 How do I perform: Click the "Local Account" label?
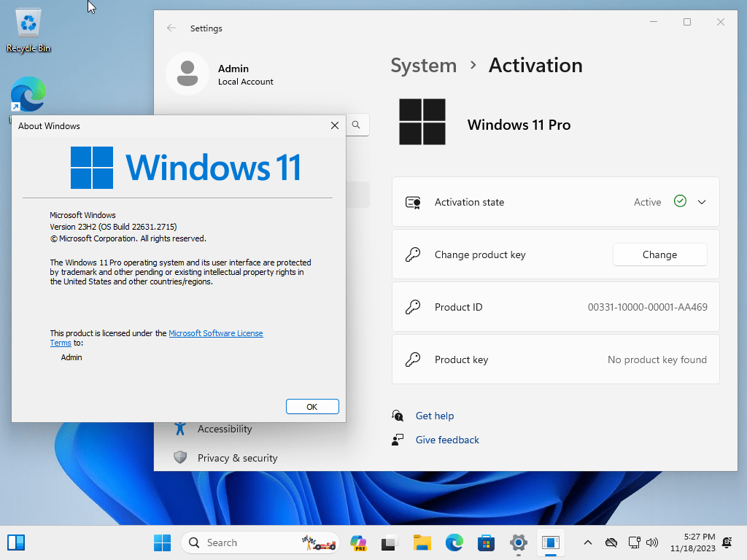tap(246, 82)
